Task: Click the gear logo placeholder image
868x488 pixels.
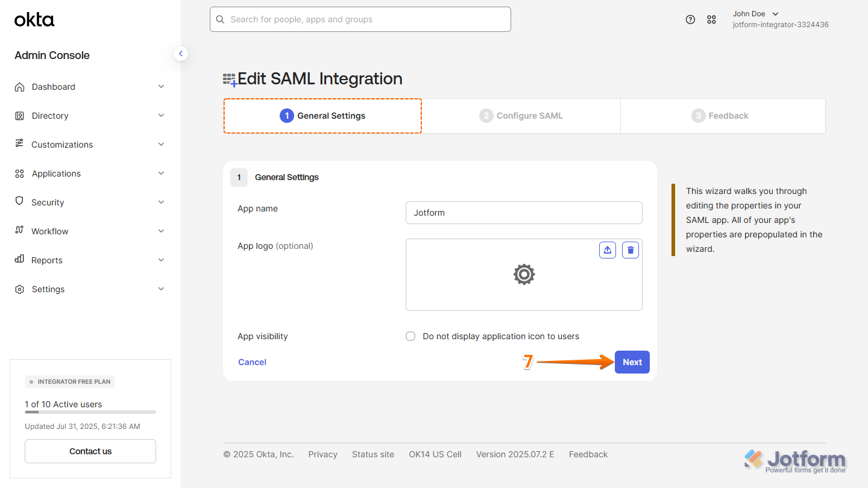Action: point(524,275)
